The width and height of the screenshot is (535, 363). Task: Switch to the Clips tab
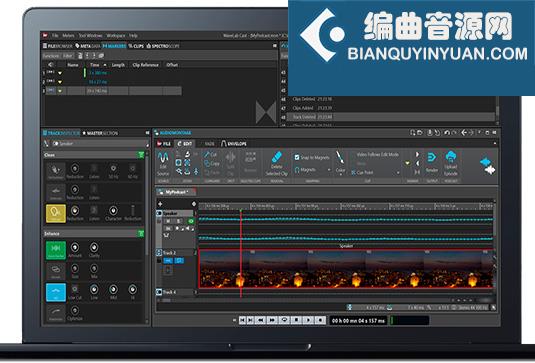point(136,46)
